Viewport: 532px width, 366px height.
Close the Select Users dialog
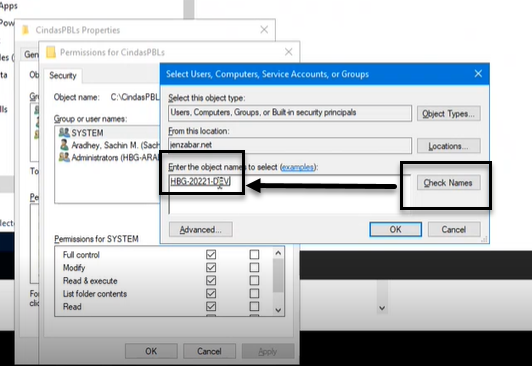click(478, 74)
